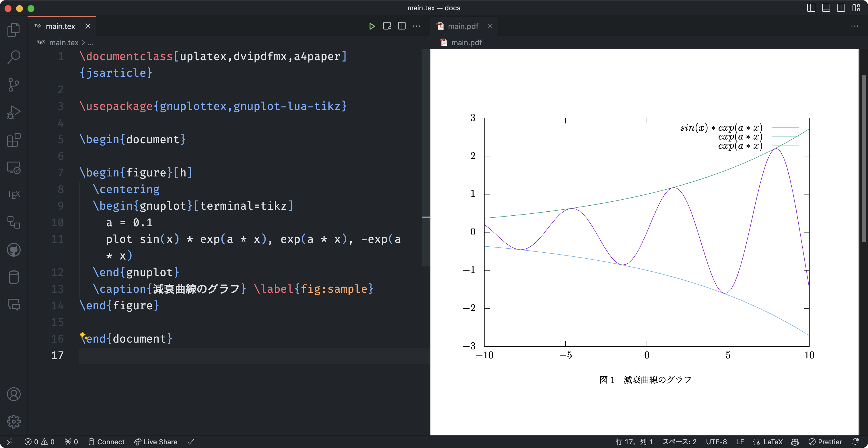This screenshot has height=448, width=868.
Task: Click the PDF preview vertical scrollbar
Action: click(x=863, y=158)
